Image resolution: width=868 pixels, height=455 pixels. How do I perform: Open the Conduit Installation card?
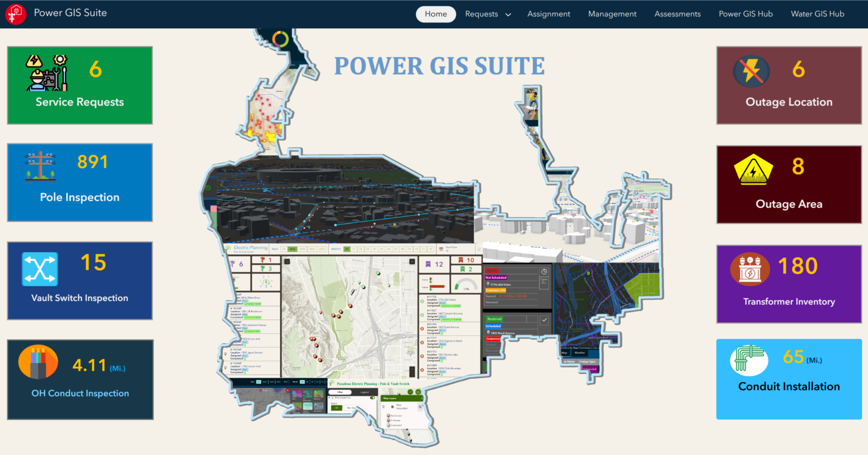coord(789,379)
